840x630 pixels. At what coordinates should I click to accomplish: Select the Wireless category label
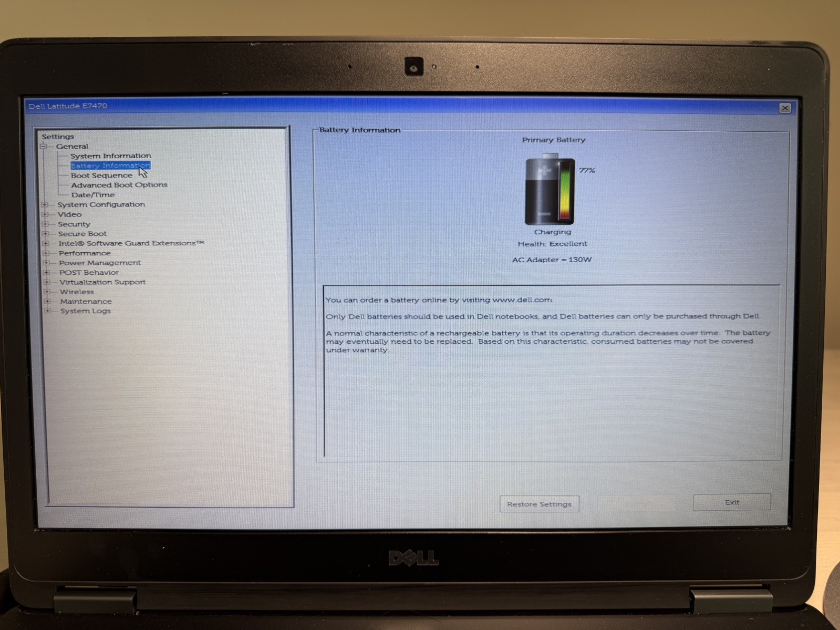tap(77, 292)
